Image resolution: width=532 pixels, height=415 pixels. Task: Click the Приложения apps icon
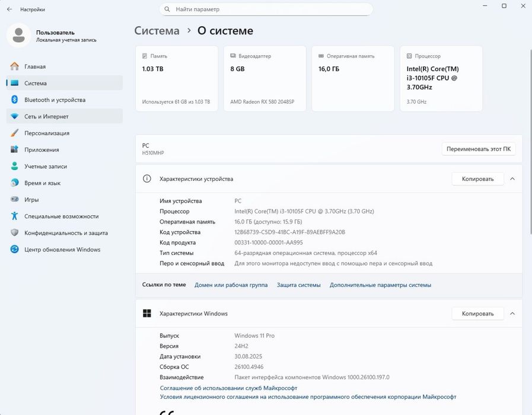click(14, 149)
